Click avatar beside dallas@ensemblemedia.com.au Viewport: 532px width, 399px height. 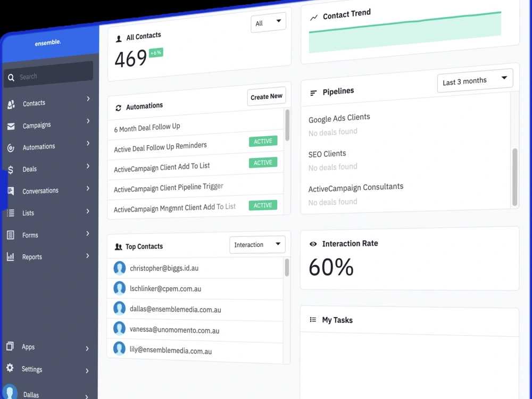point(119,309)
